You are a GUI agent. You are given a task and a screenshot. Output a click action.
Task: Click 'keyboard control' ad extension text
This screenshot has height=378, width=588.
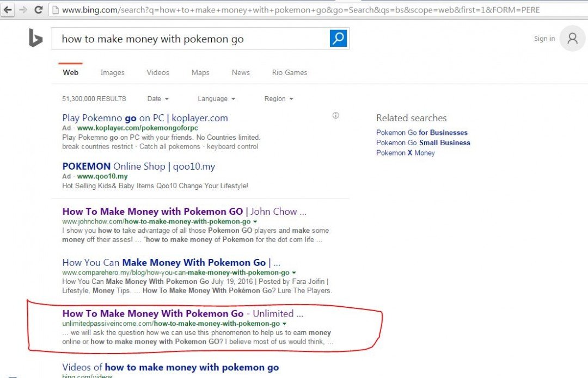pos(232,146)
